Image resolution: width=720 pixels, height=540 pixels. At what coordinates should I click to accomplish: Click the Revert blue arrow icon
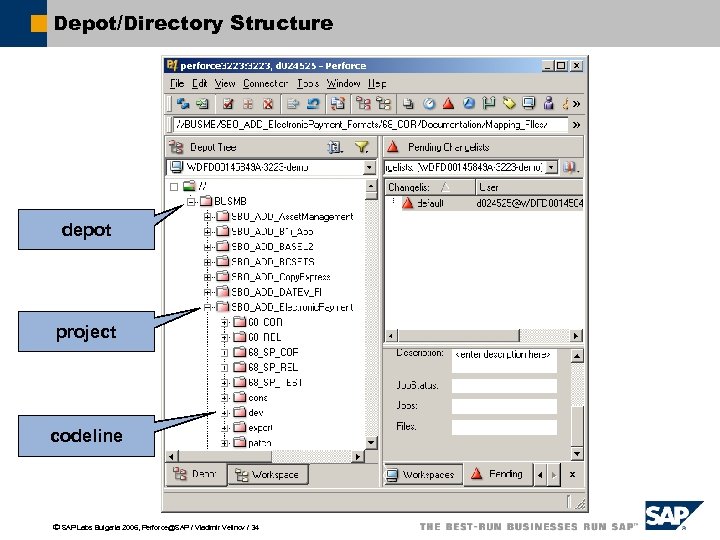point(313,104)
